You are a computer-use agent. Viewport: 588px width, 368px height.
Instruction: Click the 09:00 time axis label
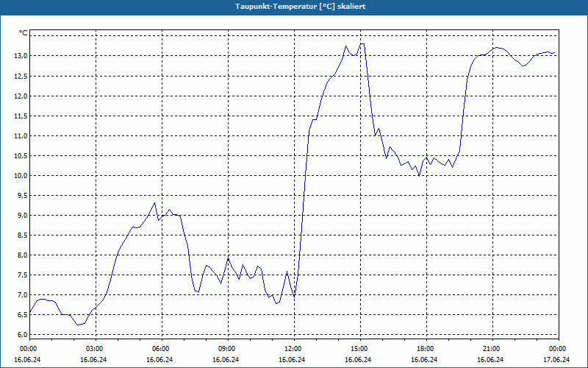(228, 349)
